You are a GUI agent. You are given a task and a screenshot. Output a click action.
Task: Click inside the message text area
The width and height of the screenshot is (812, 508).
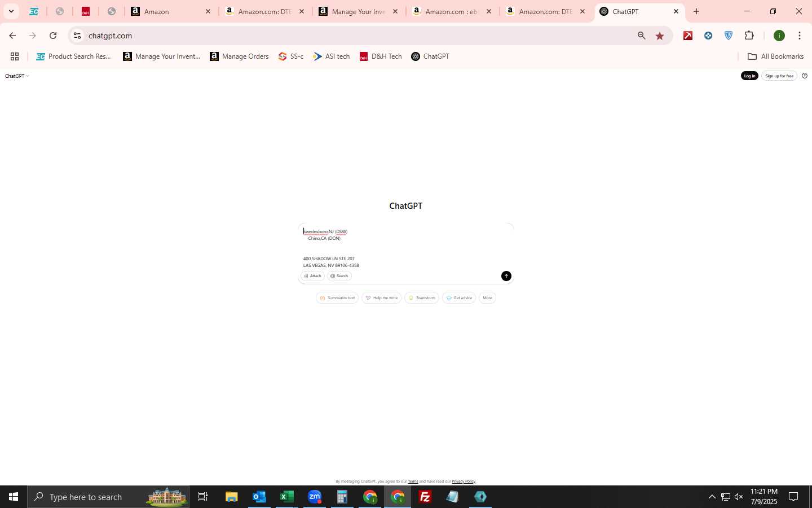click(406, 248)
